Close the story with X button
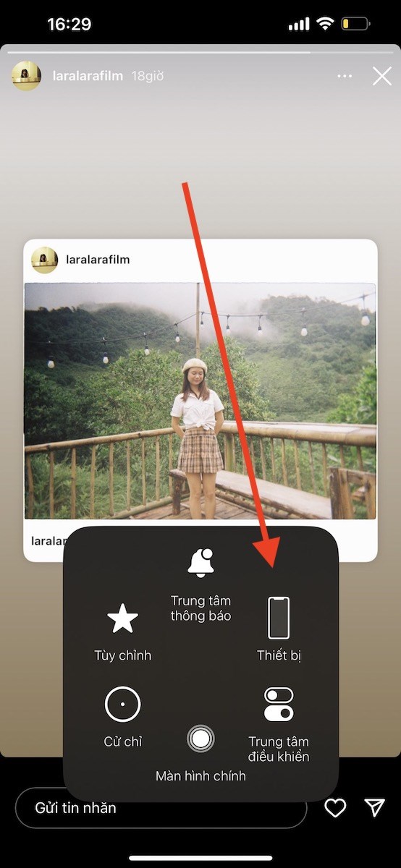 pos(381,76)
